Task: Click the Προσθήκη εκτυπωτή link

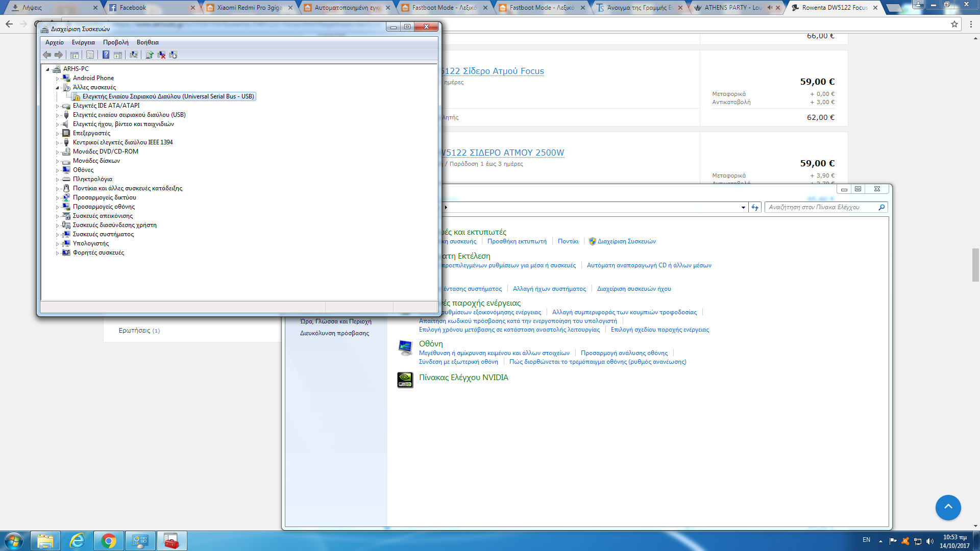Action: (x=517, y=241)
